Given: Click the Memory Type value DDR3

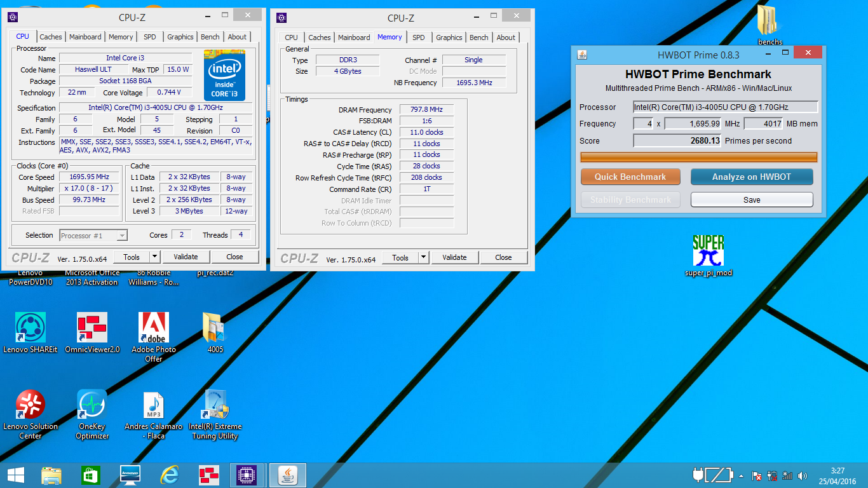Looking at the screenshot, I should (348, 60).
